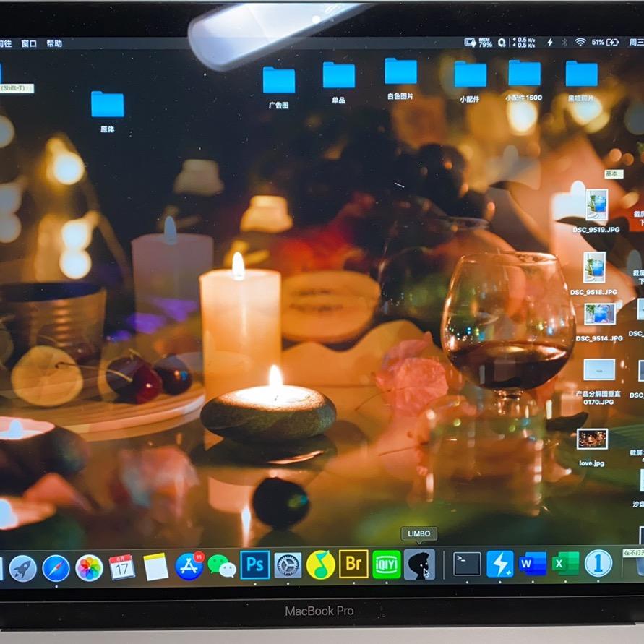Click the Wi-Fi status icon
644x644 pixels.
pyautogui.click(x=580, y=43)
